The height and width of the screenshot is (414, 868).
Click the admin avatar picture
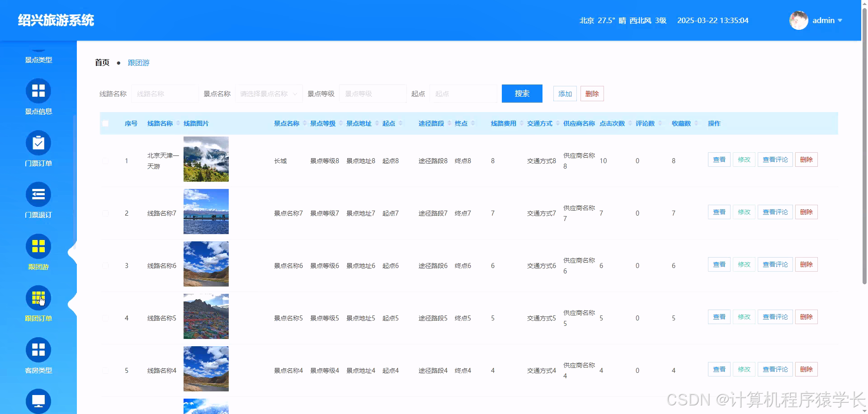tap(799, 20)
